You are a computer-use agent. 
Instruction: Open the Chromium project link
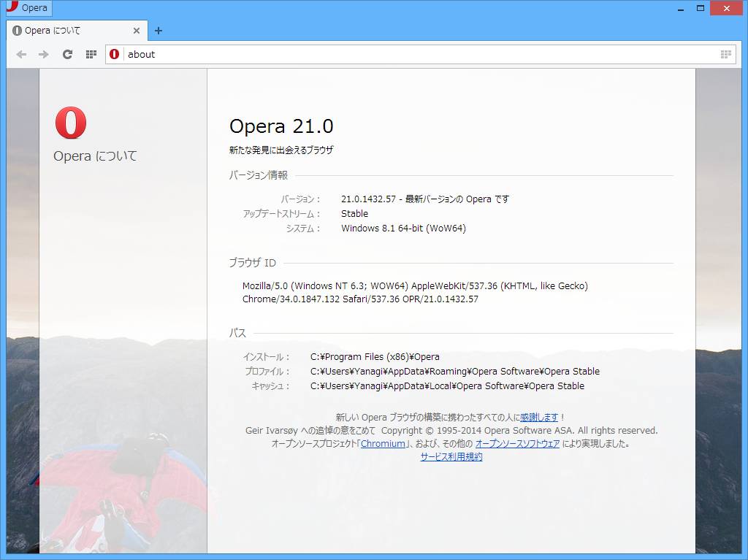(383, 443)
